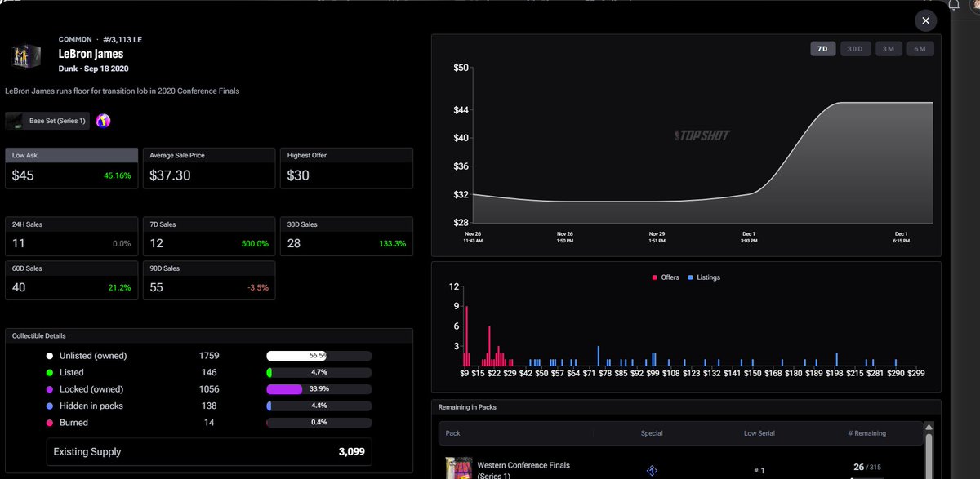
Task: Click the blue Hidden in packs dot
Action: [x=50, y=406]
